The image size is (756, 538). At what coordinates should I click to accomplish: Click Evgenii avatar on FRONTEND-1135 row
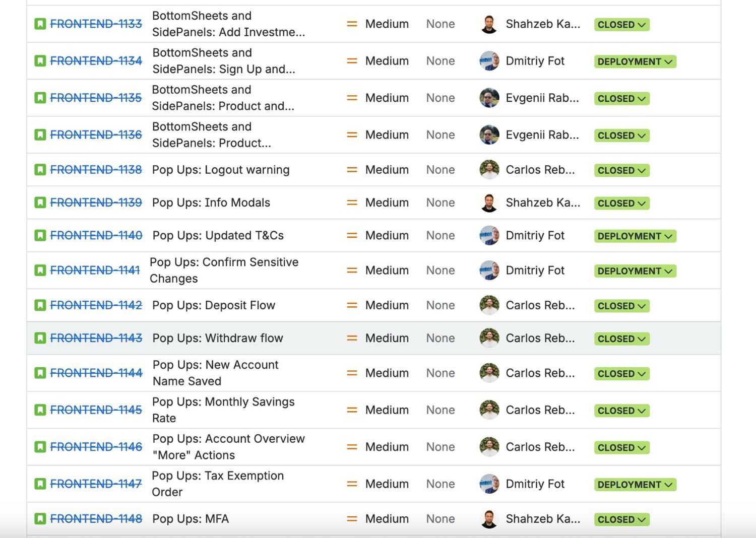pyautogui.click(x=489, y=98)
